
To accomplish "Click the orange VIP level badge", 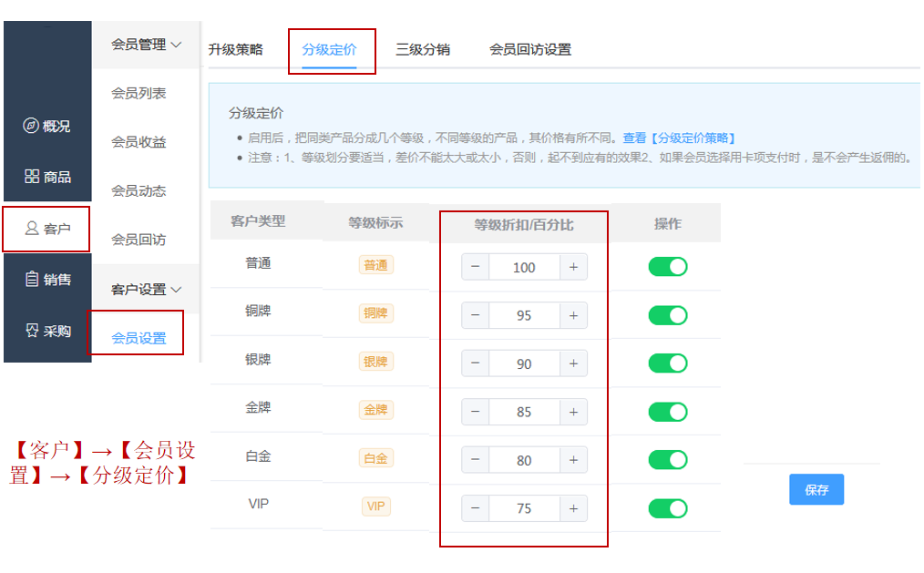I will tap(376, 506).
